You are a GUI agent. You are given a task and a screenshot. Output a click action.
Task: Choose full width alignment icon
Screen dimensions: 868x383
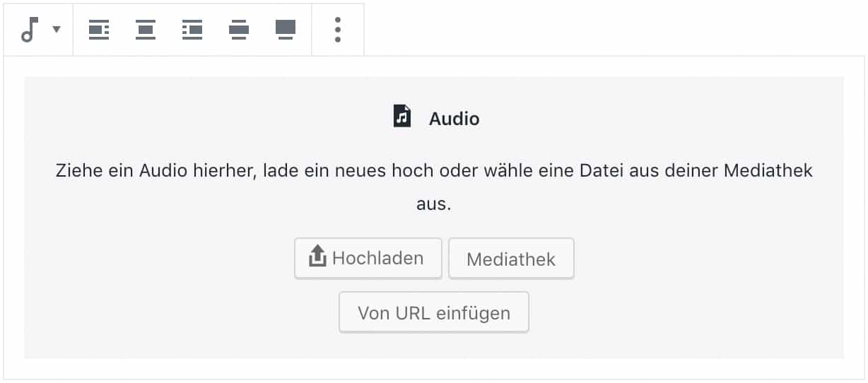(x=286, y=30)
